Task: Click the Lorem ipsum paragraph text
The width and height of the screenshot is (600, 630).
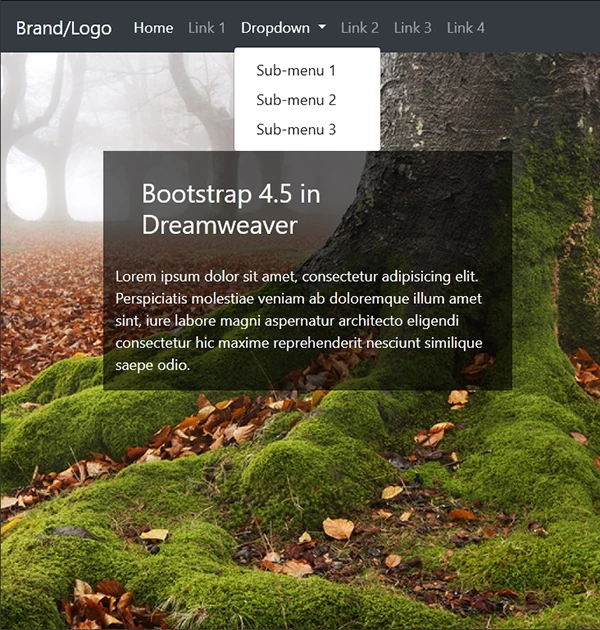Action: [x=299, y=321]
